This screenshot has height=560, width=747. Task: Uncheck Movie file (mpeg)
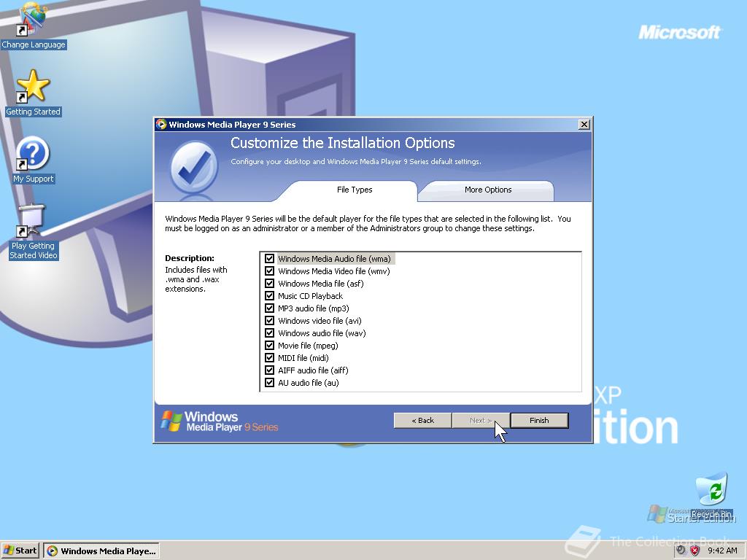pyautogui.click(x=270, y=345)
